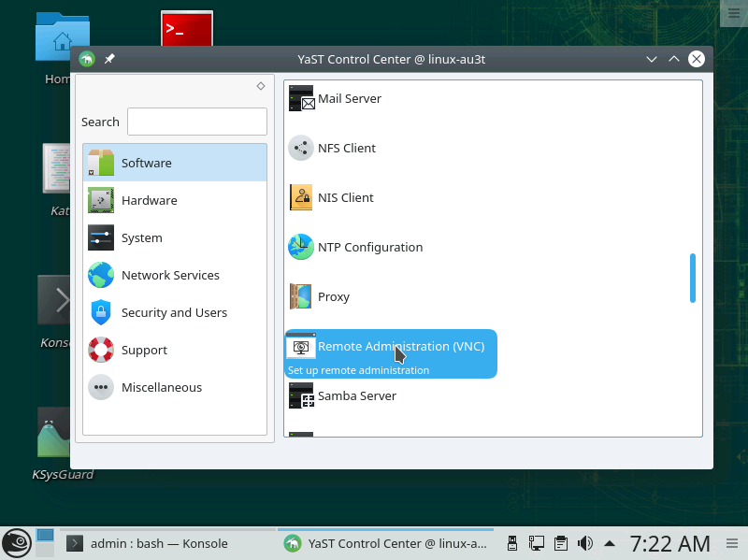The height and width of the screenshot is (560, 748).
Task: Open the NTP Configuration clock icon
Action: (x=301, y=247)
